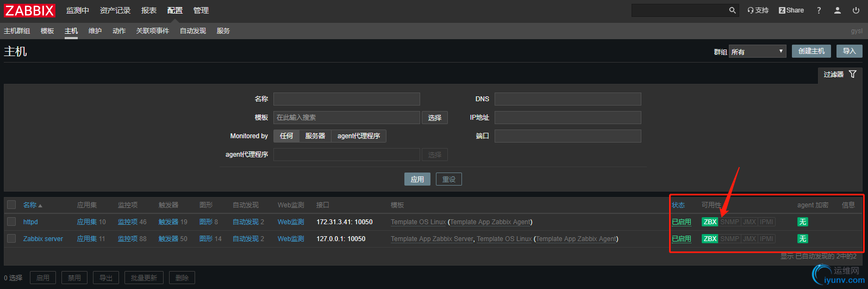The image size is (868, 289).
Task: Click the ZBX availability badge for Zabbix server
Action: 710,238
